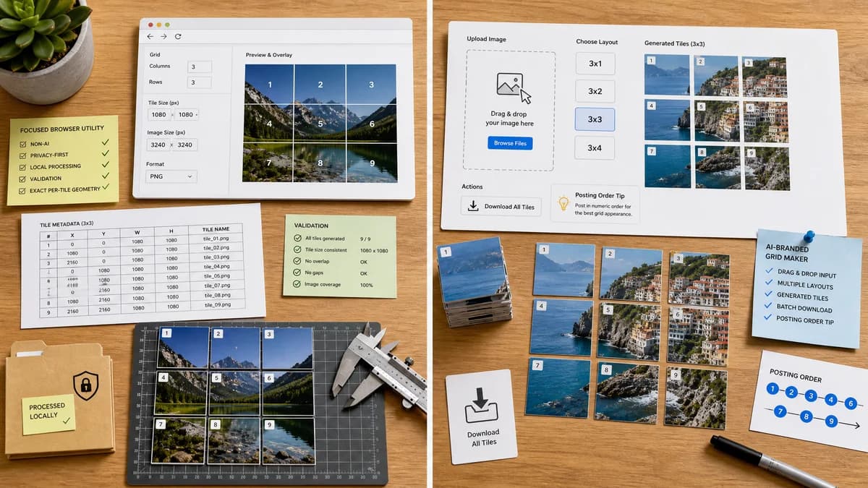Click circle 9 in the Posting Order card

[831, 421]
